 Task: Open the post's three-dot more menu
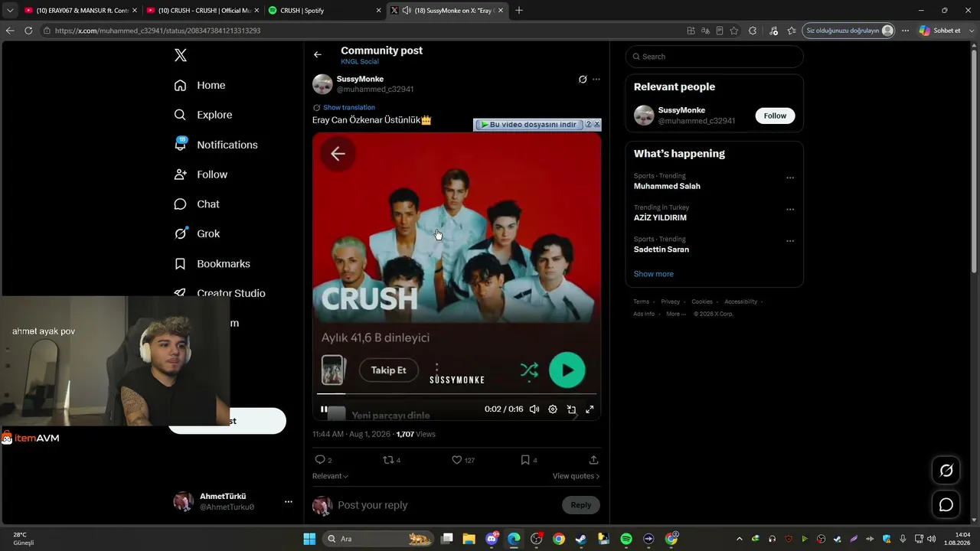(x=596, y=80)
